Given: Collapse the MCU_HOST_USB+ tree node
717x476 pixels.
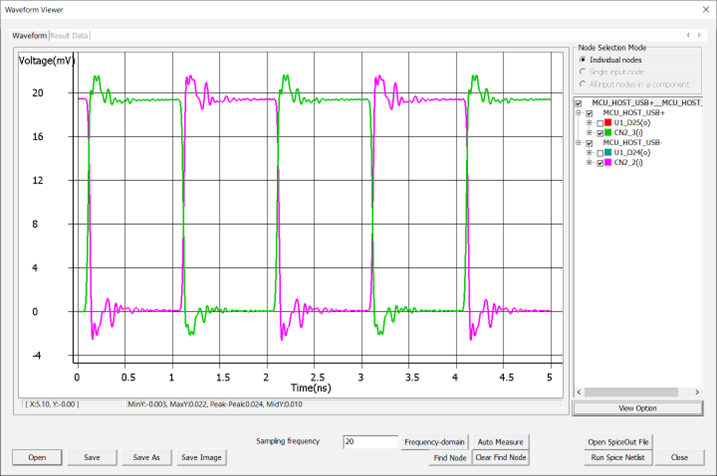Looking at the screenshot, I should click(579, 113).
